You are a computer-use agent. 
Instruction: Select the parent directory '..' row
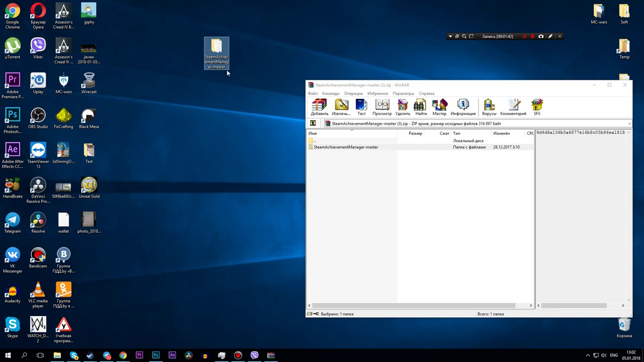(x=420, y=141)
